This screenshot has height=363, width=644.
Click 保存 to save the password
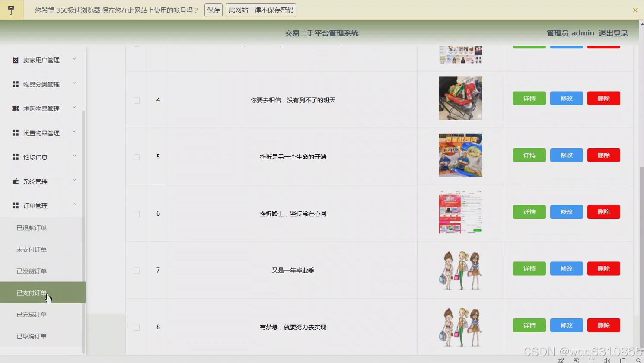(x=214, y=10)
